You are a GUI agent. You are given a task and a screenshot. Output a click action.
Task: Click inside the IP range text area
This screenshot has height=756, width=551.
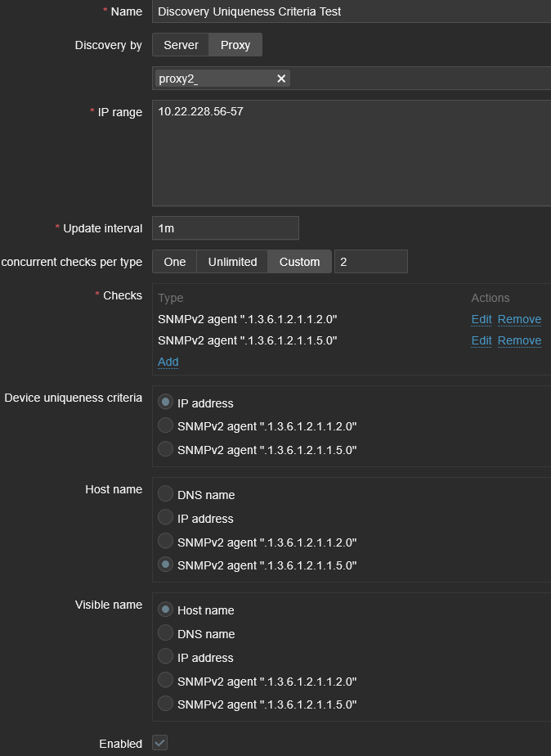point(352,153)
